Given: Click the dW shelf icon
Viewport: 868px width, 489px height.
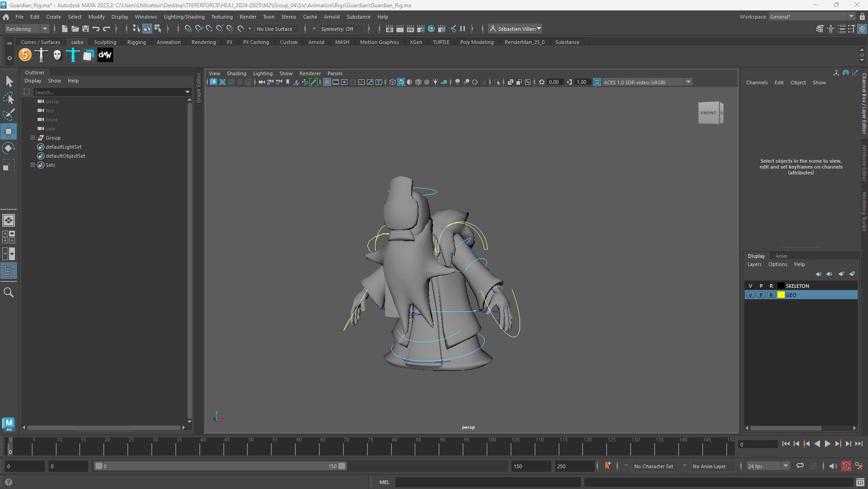Looking at the screenshot, I should point(105,55).
